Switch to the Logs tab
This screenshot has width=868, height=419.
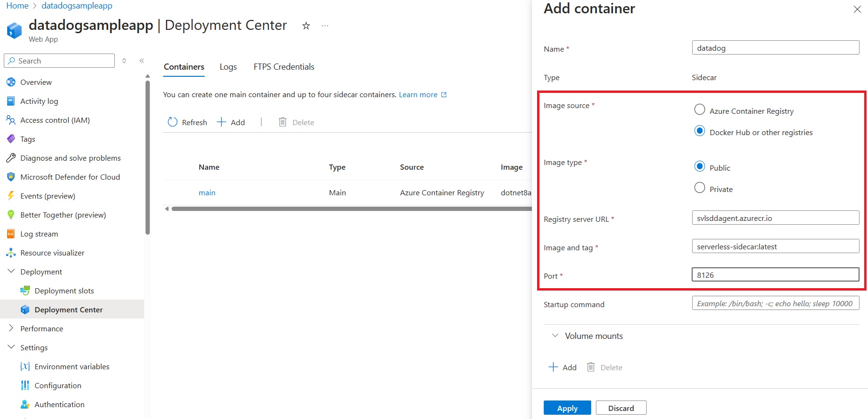(228, 67)
